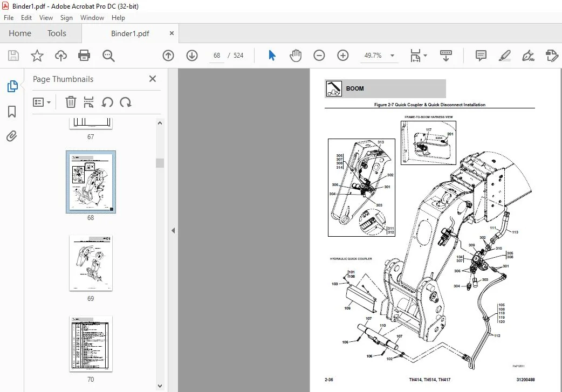
Task: Select page 67 thumbnail
Action: click(x=91, y=123)
